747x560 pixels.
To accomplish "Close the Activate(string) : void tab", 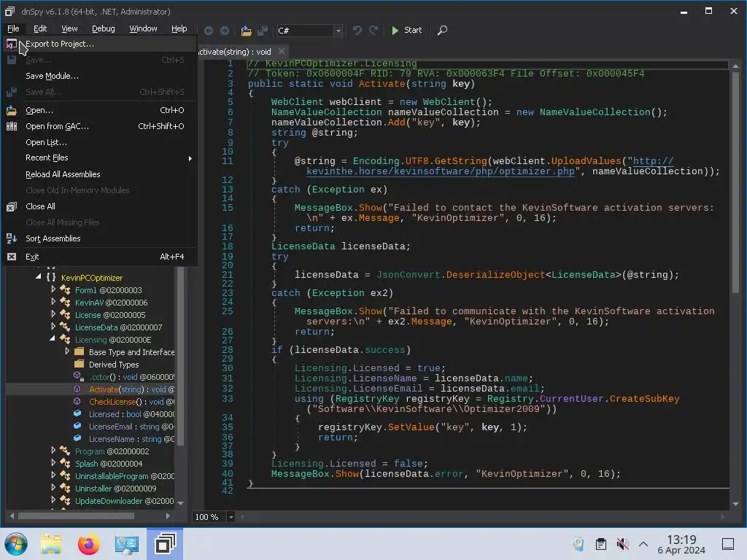I will (x=282, y=51).
